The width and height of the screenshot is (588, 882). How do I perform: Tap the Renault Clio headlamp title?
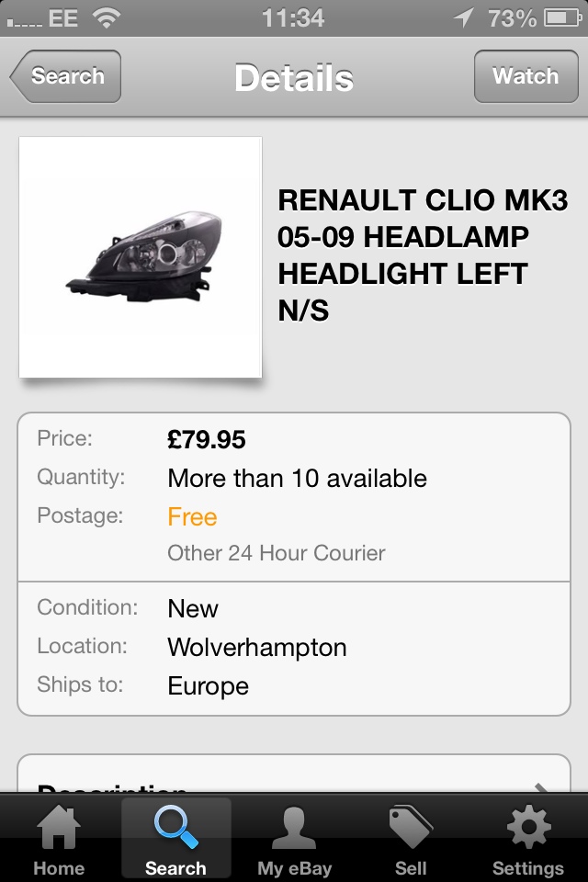(423, 255)
